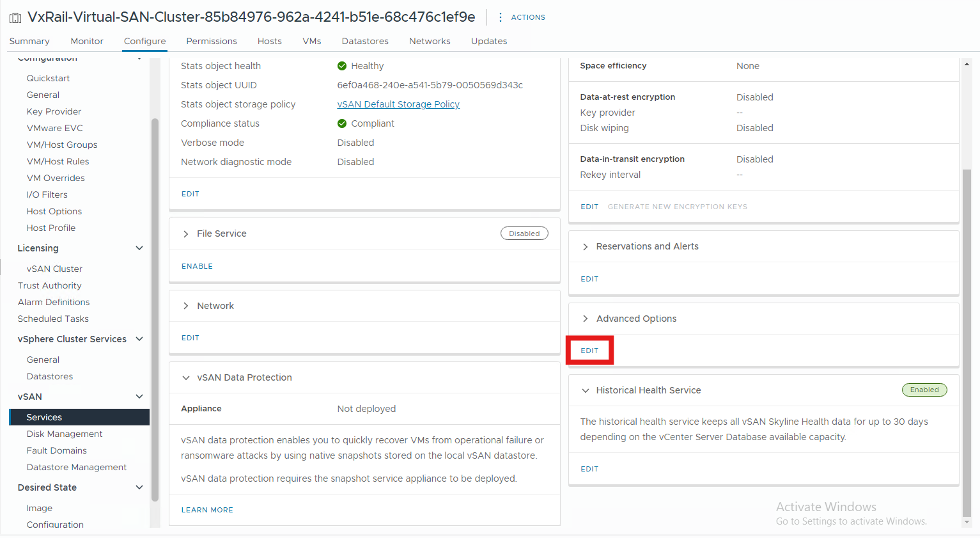Expand the Reservations and Alerts panel
The height and width of the screenshot is (538, 980).
(x=586, y=247)
